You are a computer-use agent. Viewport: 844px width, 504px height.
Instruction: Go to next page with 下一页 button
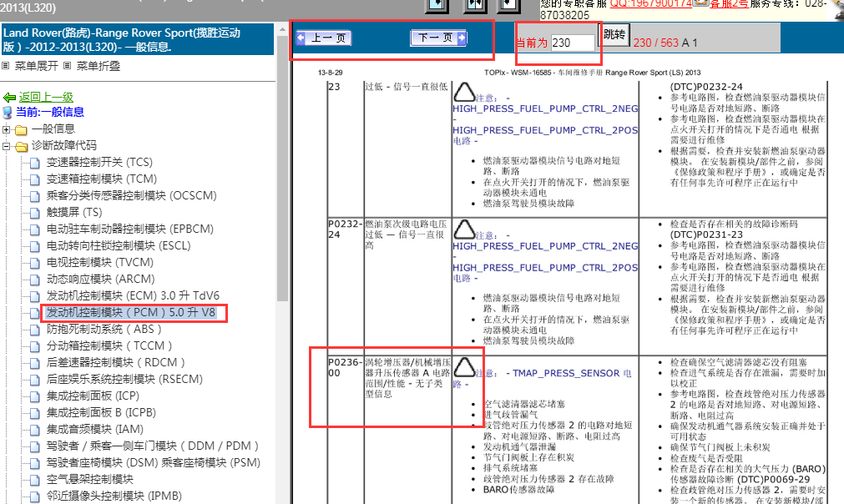(438, 38)
